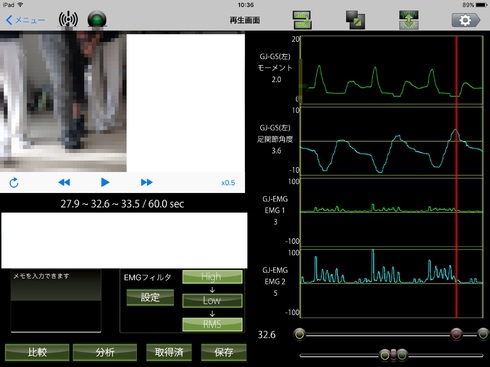Tap the green status indicator light

pyautogui.click(x=97, y=19)
